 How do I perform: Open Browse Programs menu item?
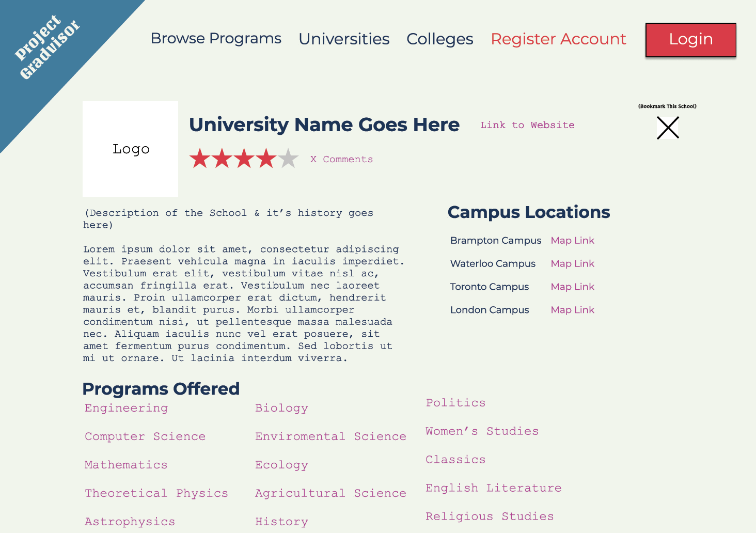click(216, 39)
